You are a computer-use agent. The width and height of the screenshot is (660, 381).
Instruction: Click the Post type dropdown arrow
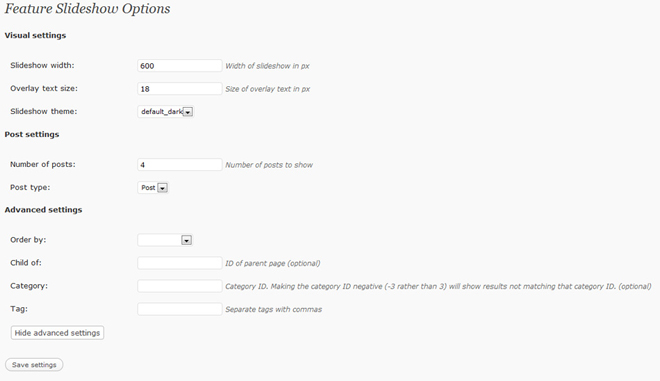(162, 188)
